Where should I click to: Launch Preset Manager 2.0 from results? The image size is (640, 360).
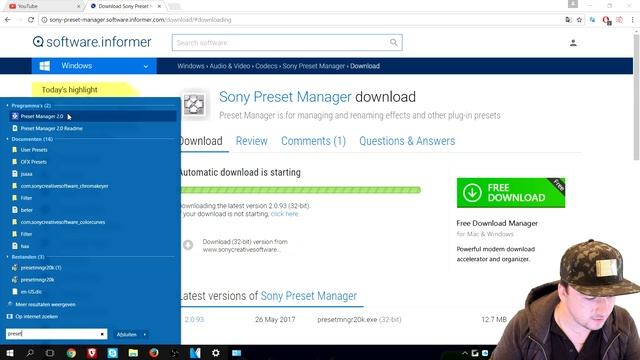(x=93, y=116)
